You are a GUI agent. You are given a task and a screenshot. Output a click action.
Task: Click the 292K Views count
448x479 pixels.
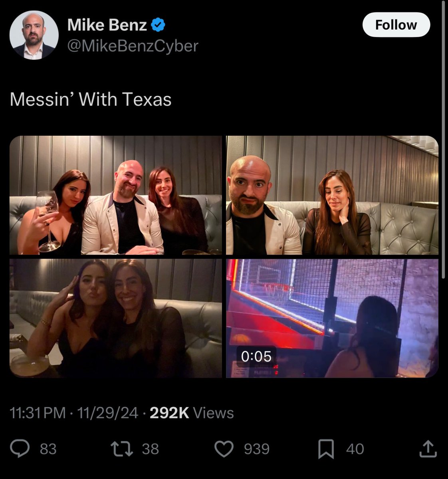(192, 413)
